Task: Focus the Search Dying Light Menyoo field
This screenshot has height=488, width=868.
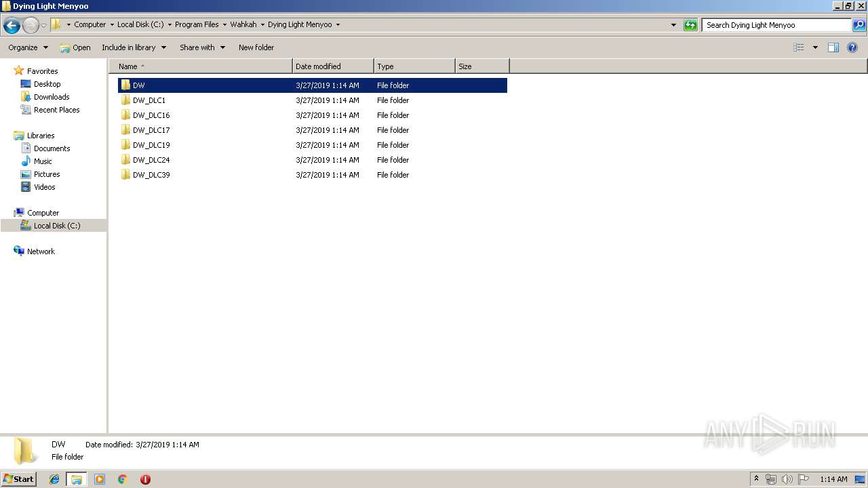Action: (776, 25)
